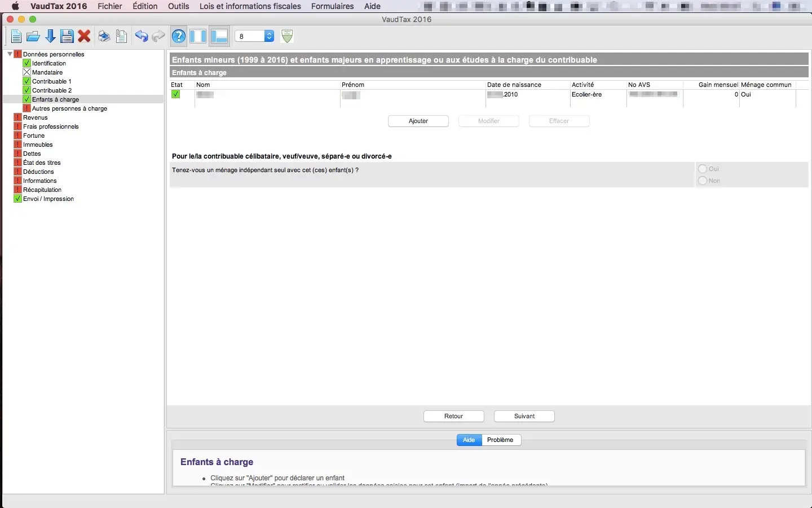Collapse the Données personnelles tree node
This screenshot has height=508, width=812.
click(10, 54)
